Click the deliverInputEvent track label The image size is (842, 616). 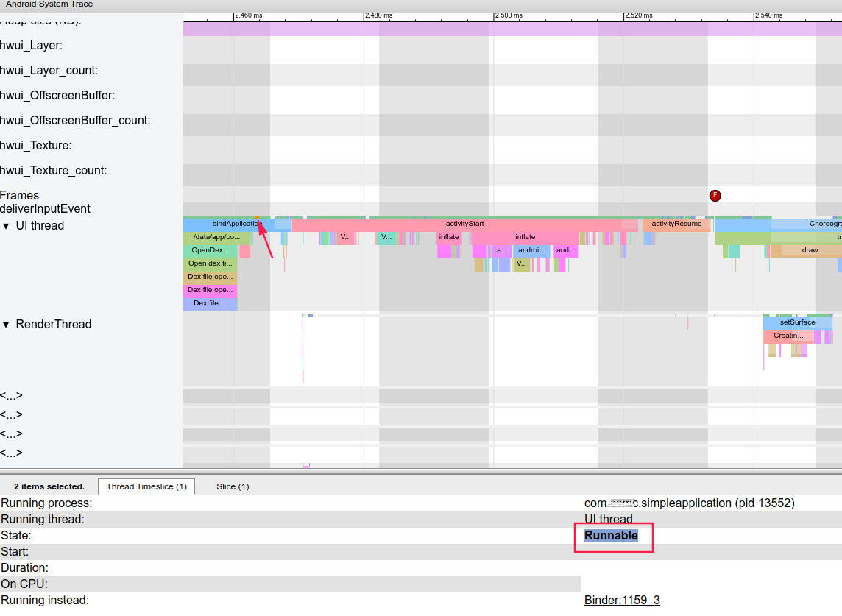45,209
